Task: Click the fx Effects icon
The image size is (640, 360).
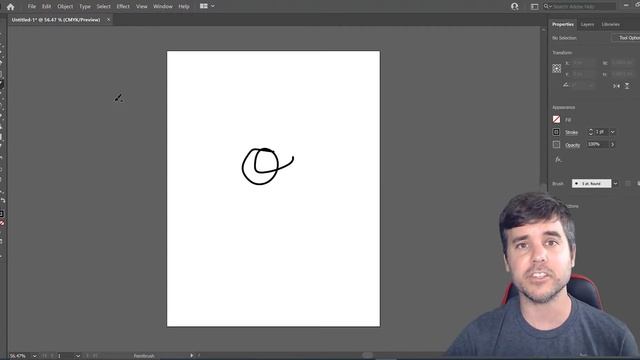Action: click(x=558, y=159)
